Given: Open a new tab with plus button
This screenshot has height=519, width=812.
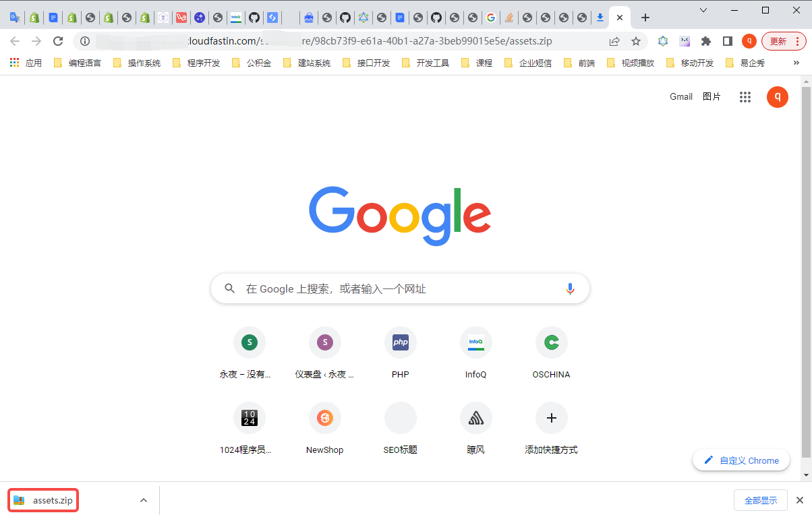Looking at the screenshot, I should click(645, 18).
